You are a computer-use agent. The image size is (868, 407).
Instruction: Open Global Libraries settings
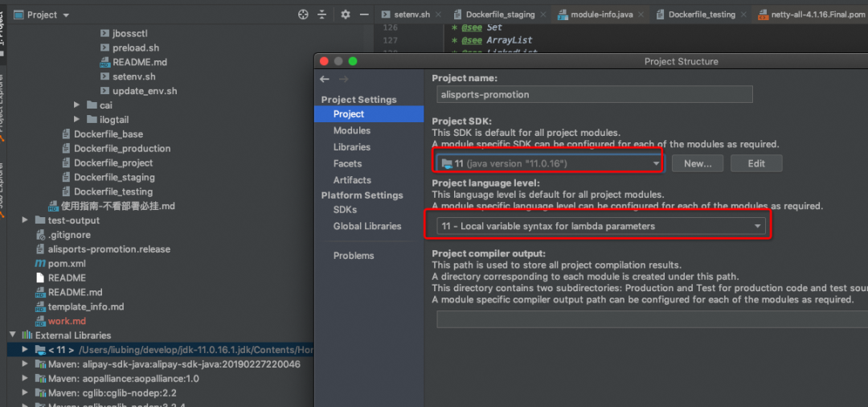[x=367, y=226]
